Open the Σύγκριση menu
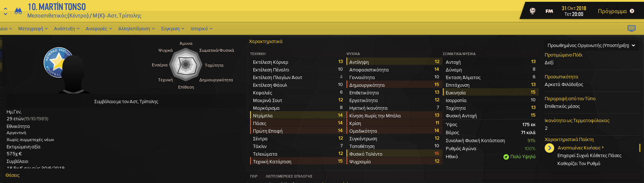This screenshot has width=644, height=183. pyautogui.click(x=172, y=28)
